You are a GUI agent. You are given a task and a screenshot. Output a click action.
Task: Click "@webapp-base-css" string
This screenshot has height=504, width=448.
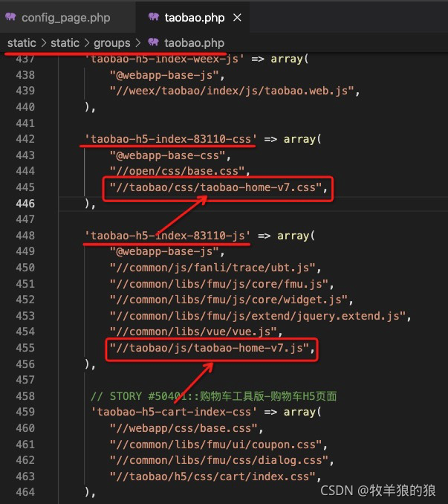coord(167,155)
